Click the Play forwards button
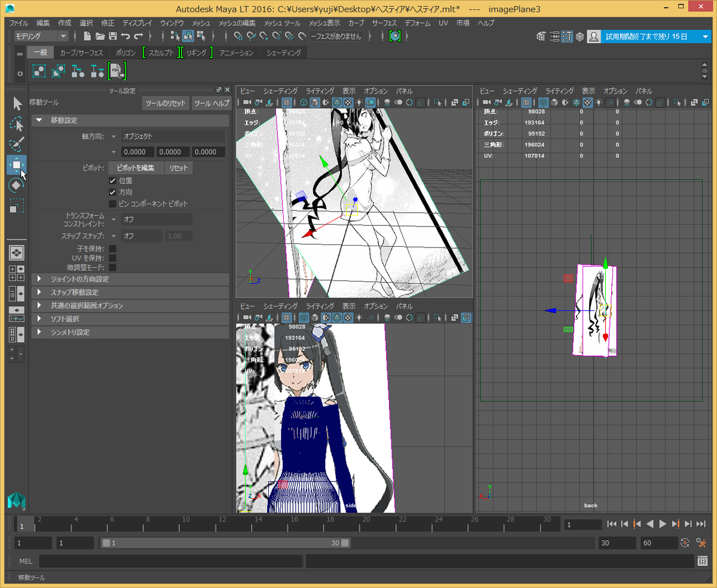Image resolution: width=717 pixels, height=588 pixels. 663,524
